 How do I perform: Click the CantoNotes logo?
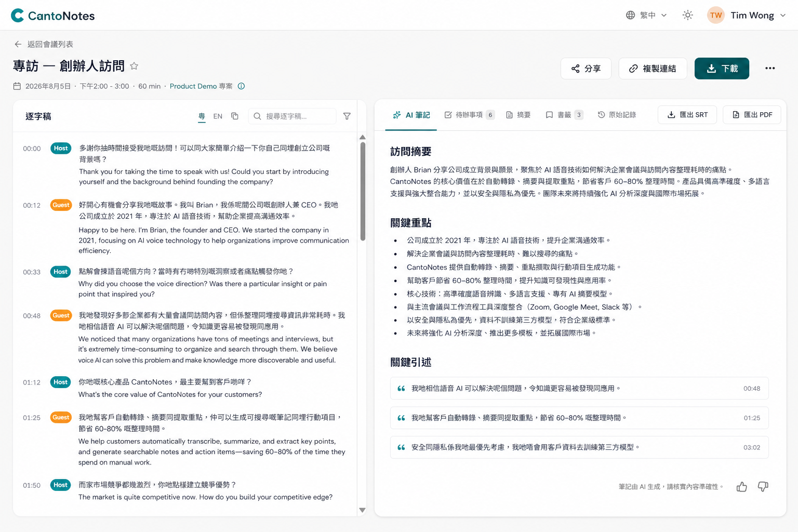[52, 16]
